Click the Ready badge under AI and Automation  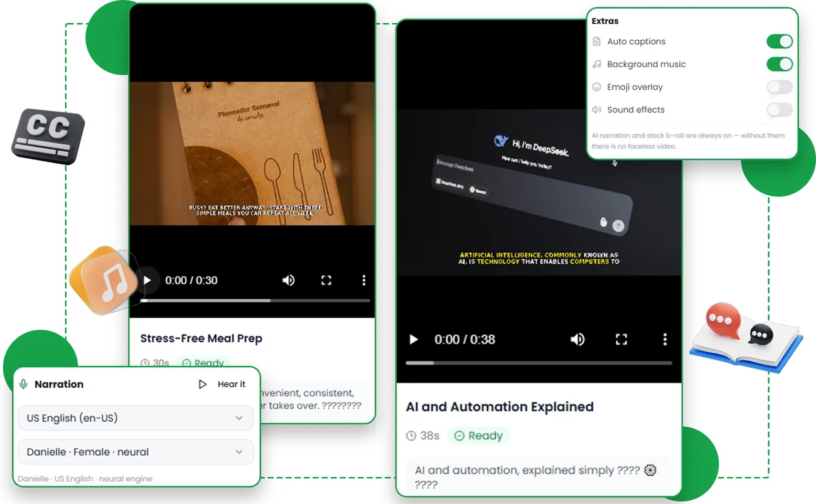(478, 436)
